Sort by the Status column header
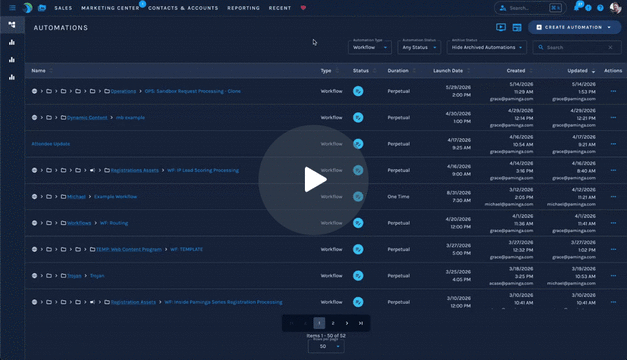The image size is (627, 360). coord(361,71)
